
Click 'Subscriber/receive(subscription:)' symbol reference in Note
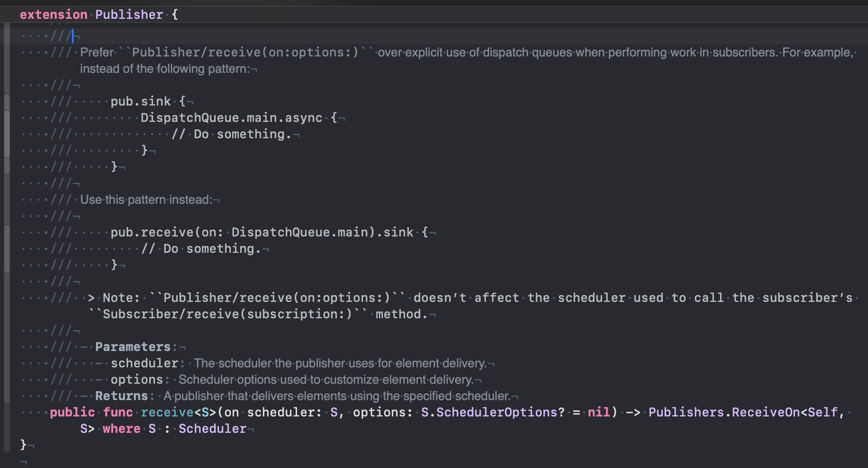[227, 314]
